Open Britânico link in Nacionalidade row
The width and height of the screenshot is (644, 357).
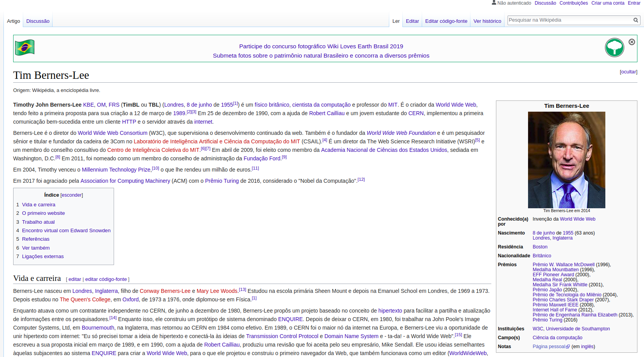tap(542, 256)
